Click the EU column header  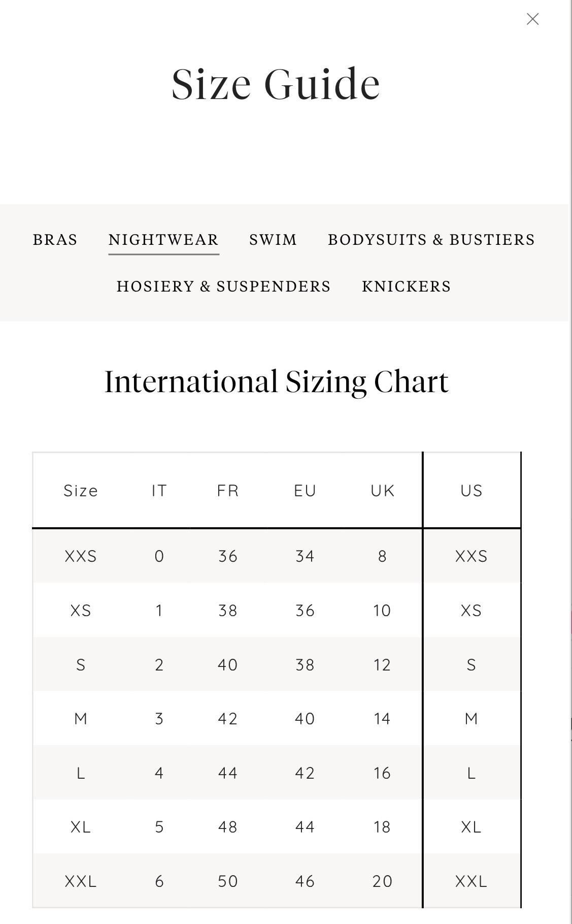[305, 491]
